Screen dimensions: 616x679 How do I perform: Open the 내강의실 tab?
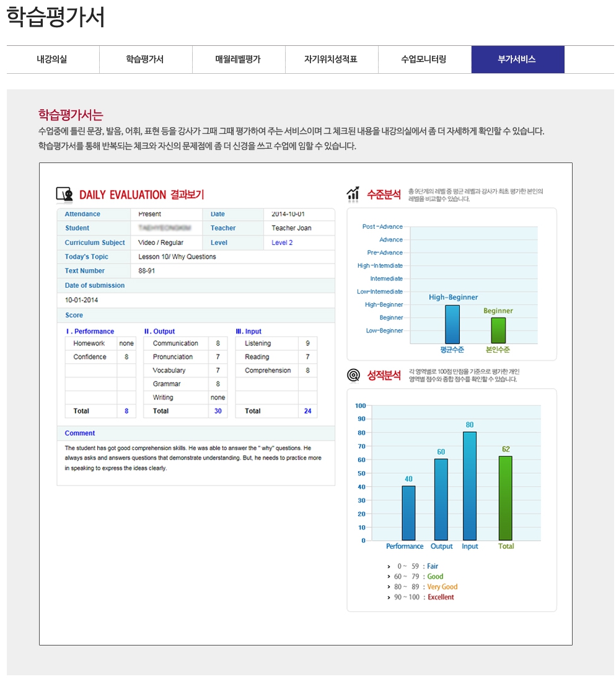tap(53, 60)
